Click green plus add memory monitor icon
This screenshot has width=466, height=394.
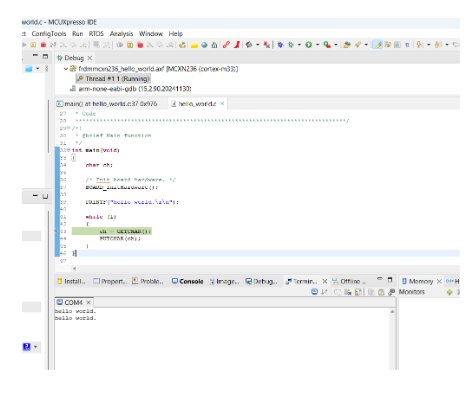click(449, 292)
